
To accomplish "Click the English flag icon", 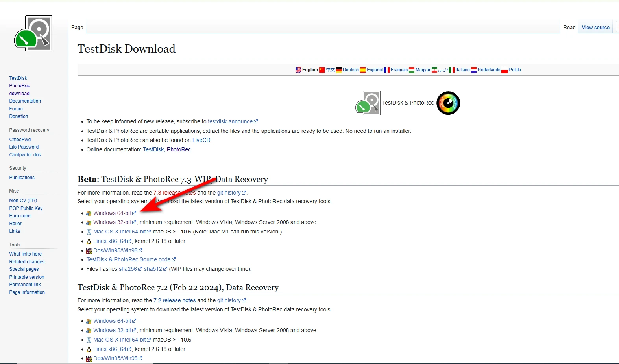I will pyautogui.click(x=298, y=70).
